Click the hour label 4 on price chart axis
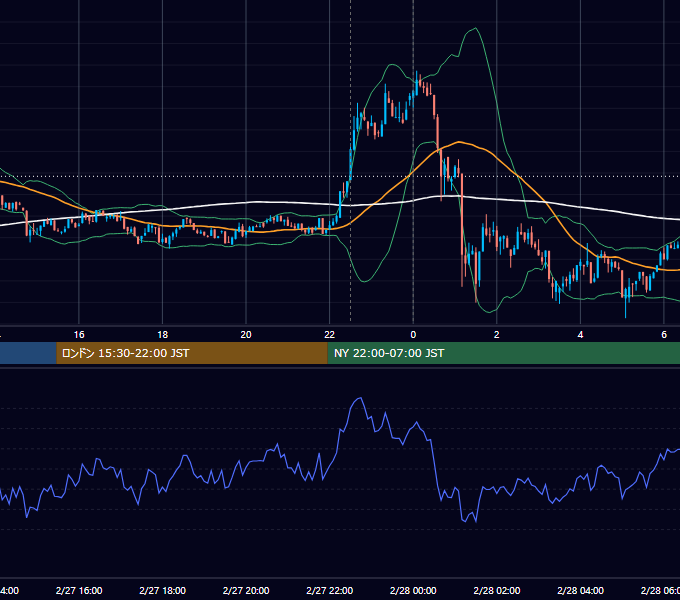Image resolution: width=680 pixels, height=600 pixels. point(580,335)
